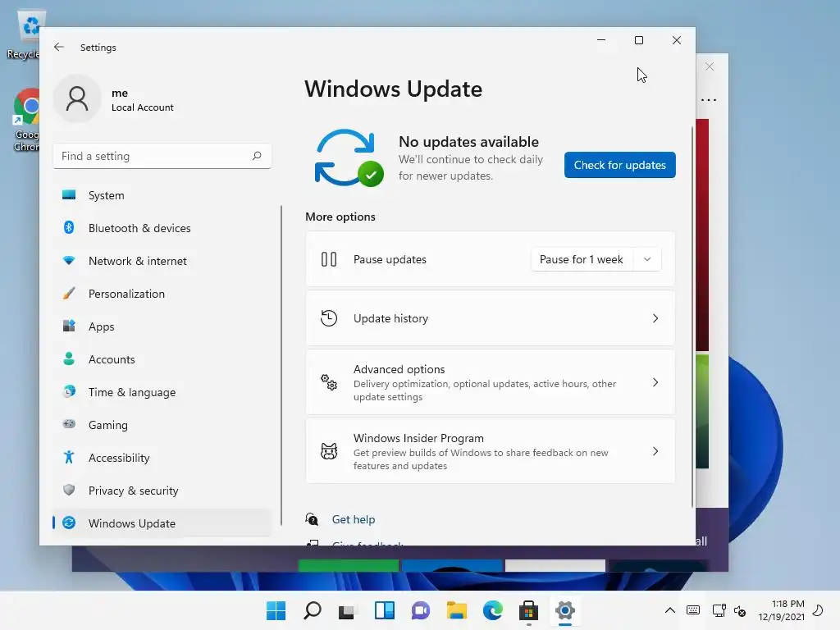The image size is (840, 630).
Task: Click the Accessibility figure icon
Action: pos(69,457)
